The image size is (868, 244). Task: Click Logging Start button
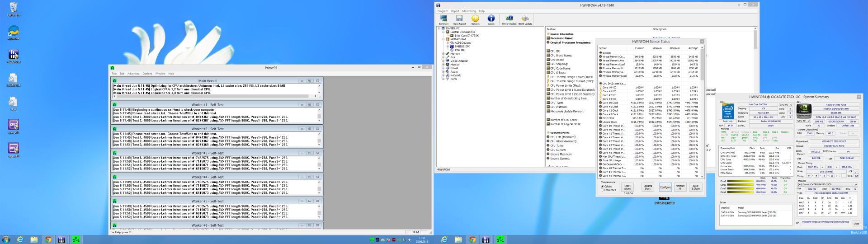(x=648, y=187)
